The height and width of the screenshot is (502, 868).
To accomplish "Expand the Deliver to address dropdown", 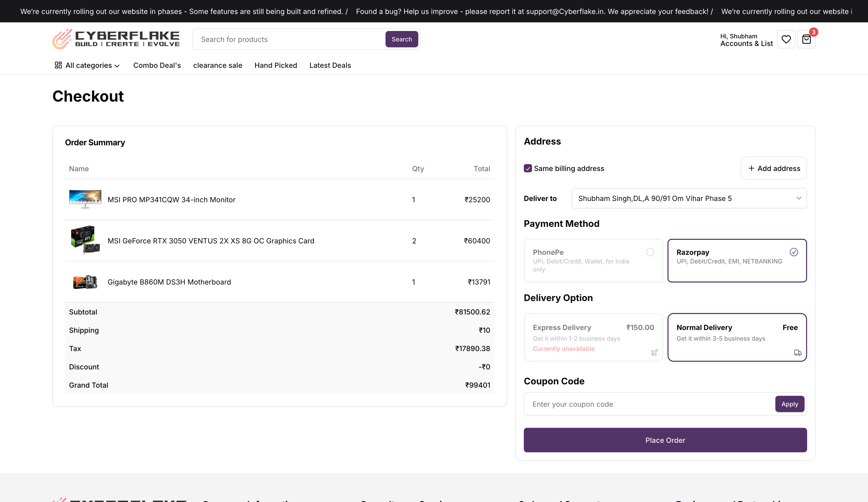I will point(689,198).
